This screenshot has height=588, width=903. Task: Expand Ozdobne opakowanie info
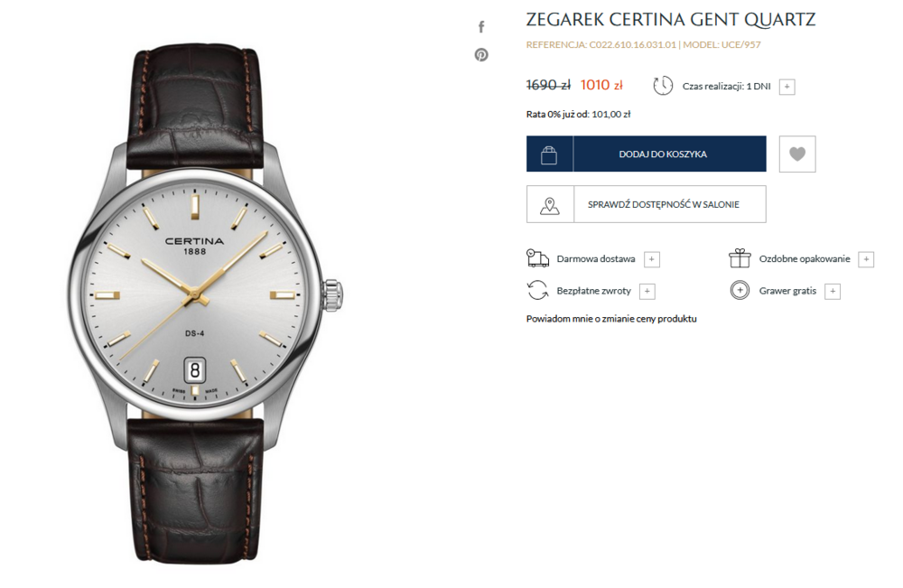point(866,260)
